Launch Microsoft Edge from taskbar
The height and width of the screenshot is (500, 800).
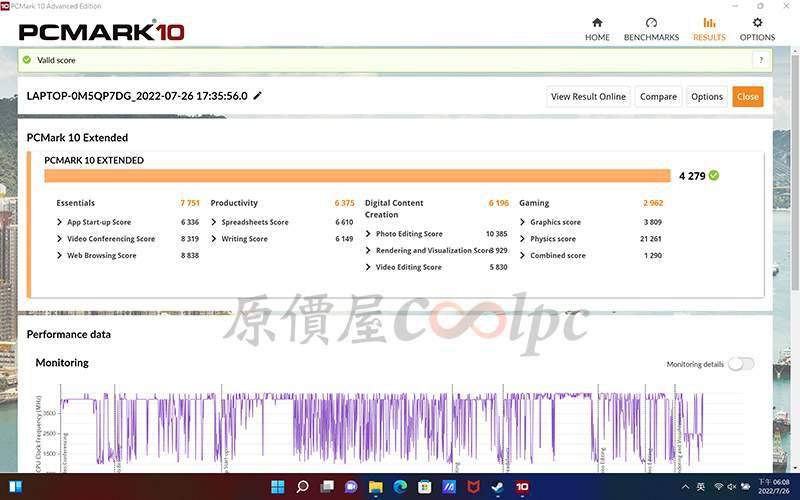[x=400, y=487]
